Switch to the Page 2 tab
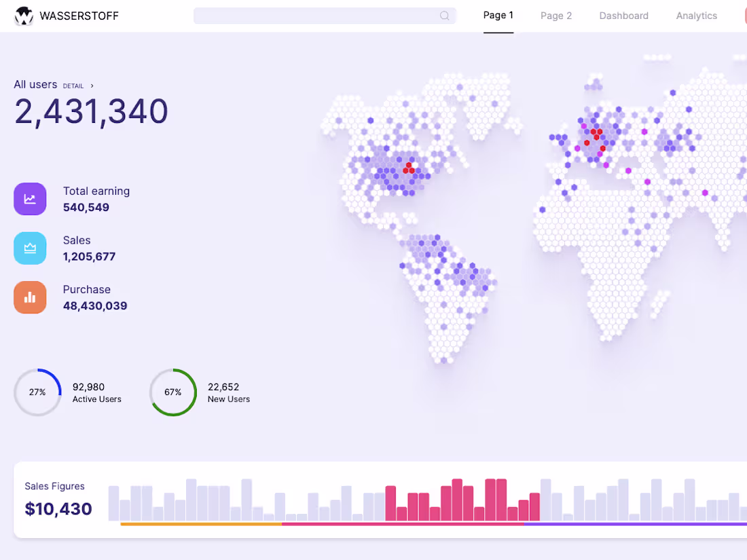This screenshot has width=747, height=560. point(556,15)
